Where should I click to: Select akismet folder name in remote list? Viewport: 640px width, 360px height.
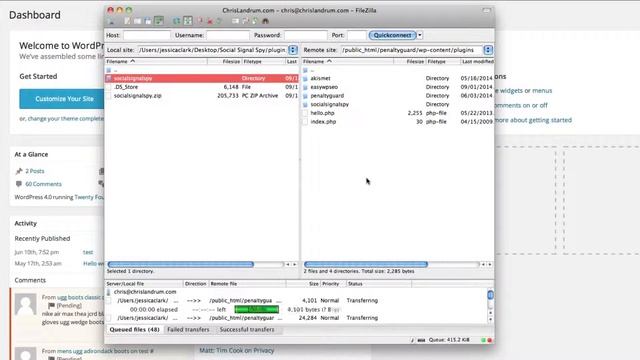pyautogui.click(x=320, y=78)
